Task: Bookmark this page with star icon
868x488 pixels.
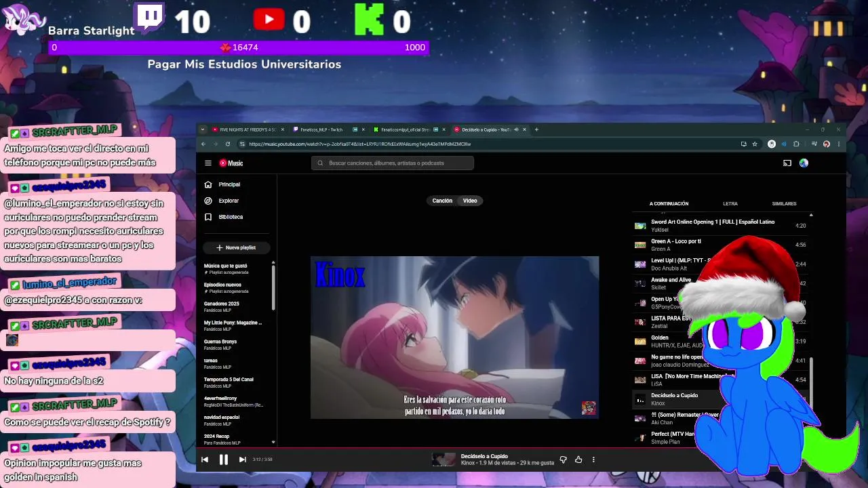Action: (x=755, y=144)
